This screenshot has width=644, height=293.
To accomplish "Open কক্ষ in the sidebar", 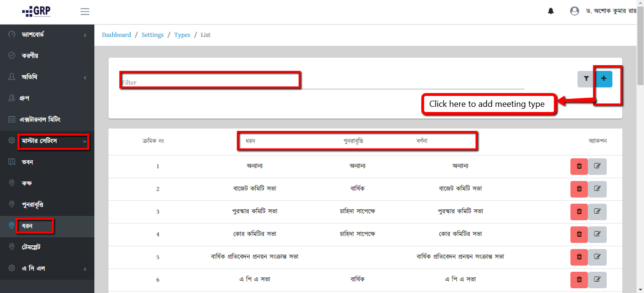I will pos(47,183).
